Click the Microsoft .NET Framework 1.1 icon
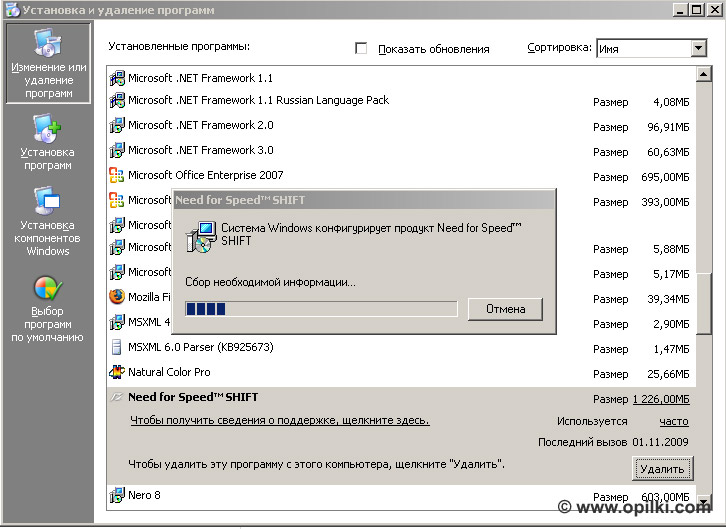The image size is (726, 529). click(117, 78)
